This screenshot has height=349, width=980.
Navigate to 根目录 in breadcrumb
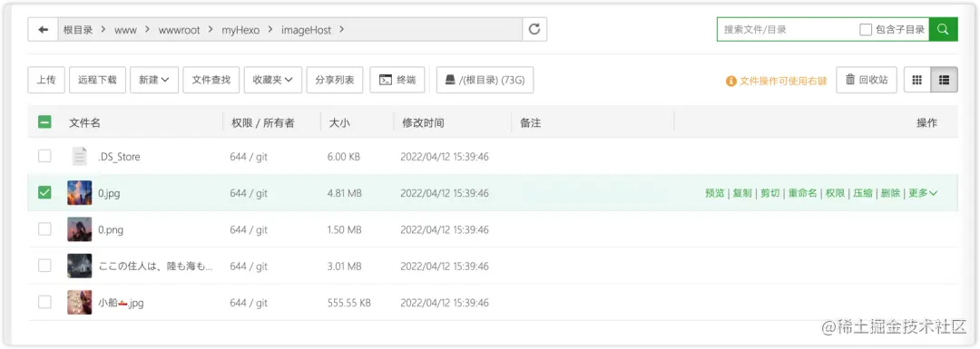click(x=77, y=29)
